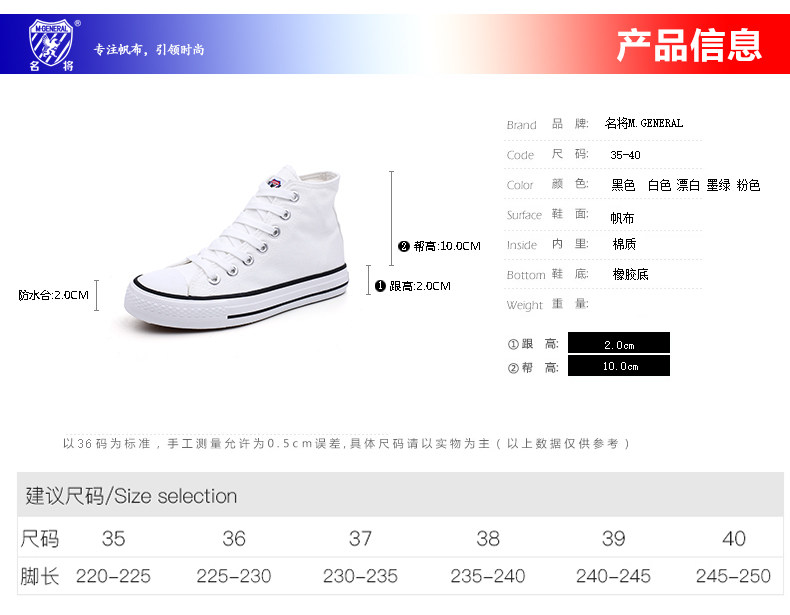The width and height of the screenshot is (790, 615).
Task: Click the M.GENERAL shield logo
Action: click(x=51, y=44)
